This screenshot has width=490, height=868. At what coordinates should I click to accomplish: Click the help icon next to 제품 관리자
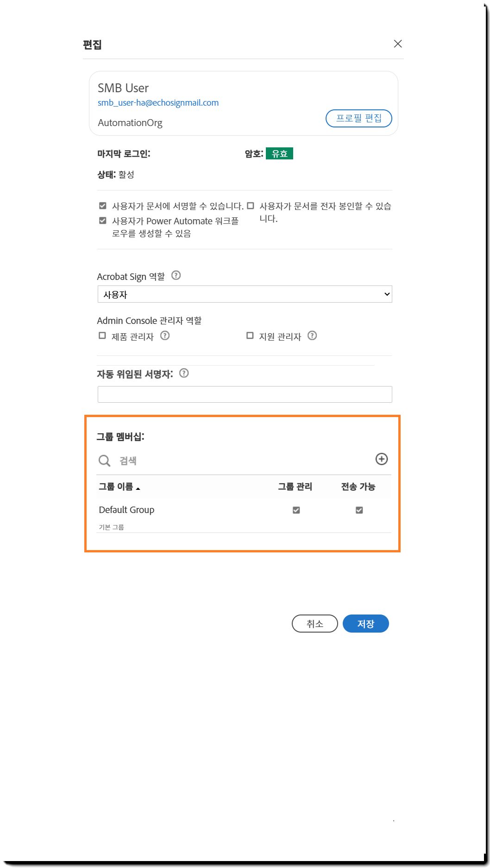click(x=165, y=336)
